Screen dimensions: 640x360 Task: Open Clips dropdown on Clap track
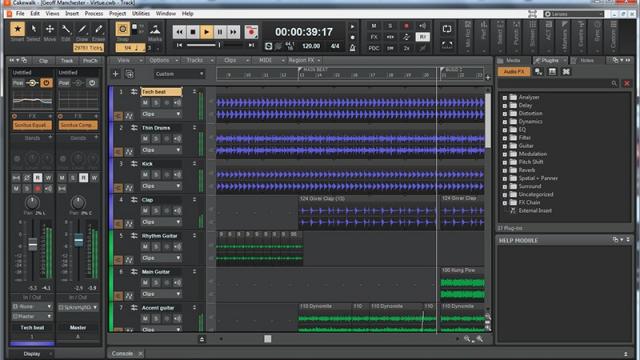(x=161, y=222)
